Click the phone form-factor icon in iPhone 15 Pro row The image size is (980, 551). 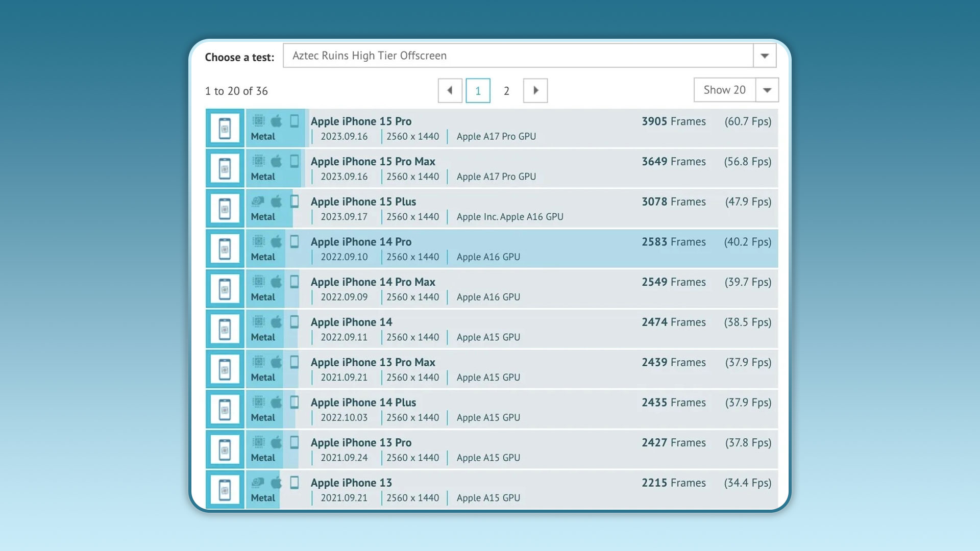pos(295,121)
